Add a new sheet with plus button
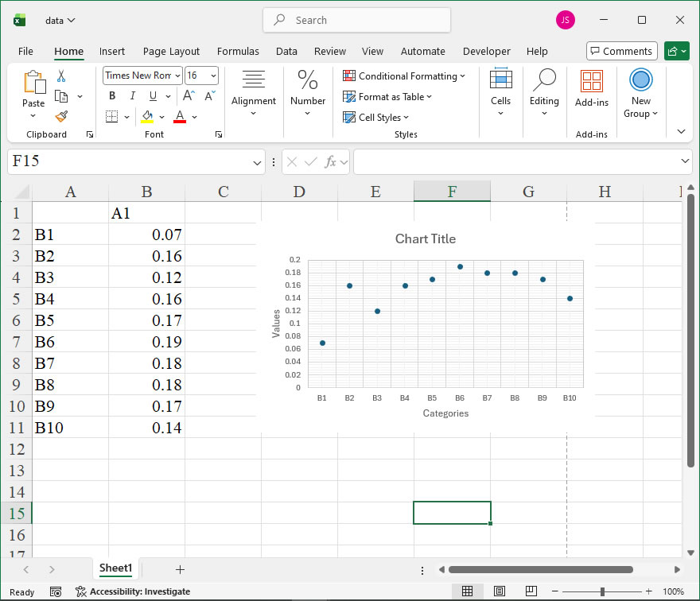 [x=180, y=569]
